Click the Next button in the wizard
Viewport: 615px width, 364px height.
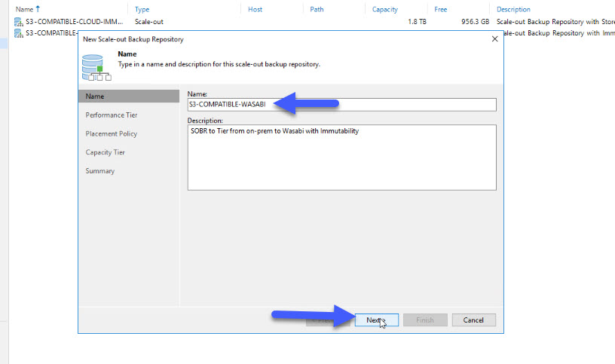[x=377, y=320]
